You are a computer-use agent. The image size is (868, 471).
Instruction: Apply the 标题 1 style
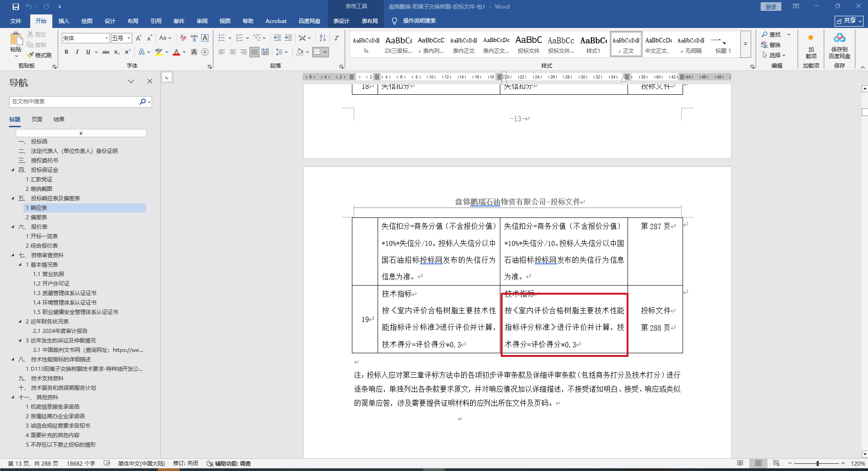(723, 44)
